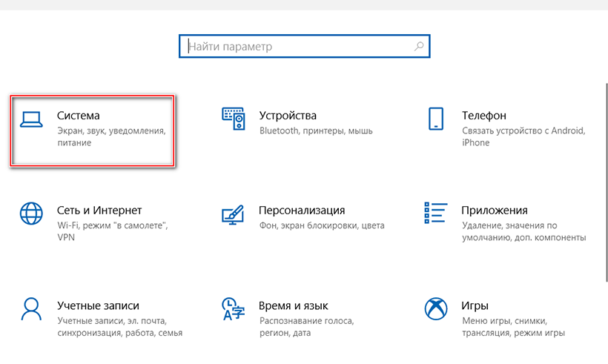The width and height of the screenshot is (608, 364).
Task: Click the Xbox icon for Игры
Action: click(435, 308)
